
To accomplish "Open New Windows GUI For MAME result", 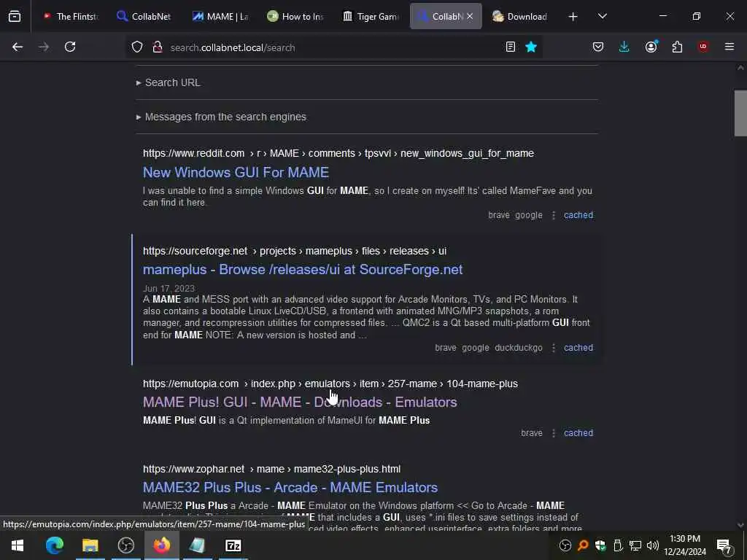I will click(x=236, y=172).
